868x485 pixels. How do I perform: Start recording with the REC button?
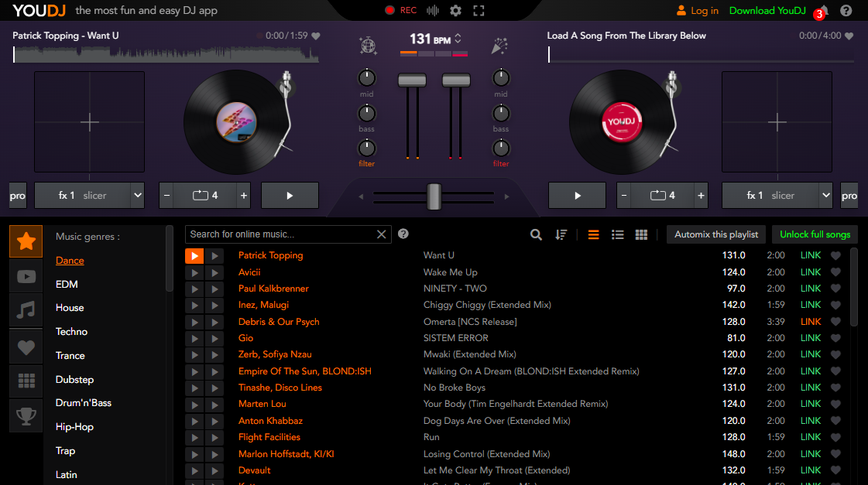pos(401,11)
